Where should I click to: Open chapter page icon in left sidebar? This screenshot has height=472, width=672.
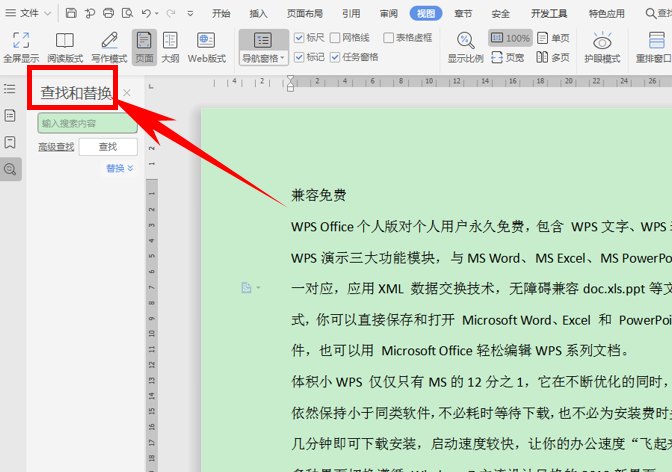pos(10,115)
